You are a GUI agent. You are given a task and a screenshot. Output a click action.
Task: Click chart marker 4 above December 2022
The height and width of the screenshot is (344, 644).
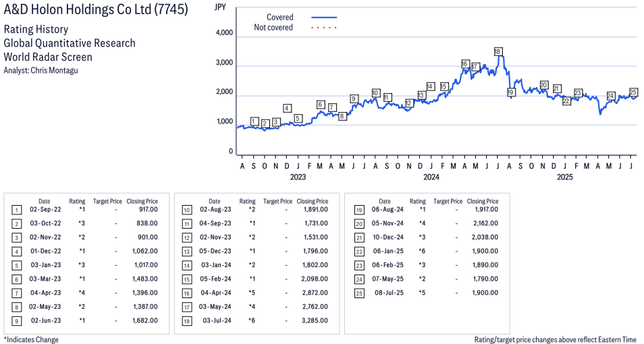tap(287, 109)
